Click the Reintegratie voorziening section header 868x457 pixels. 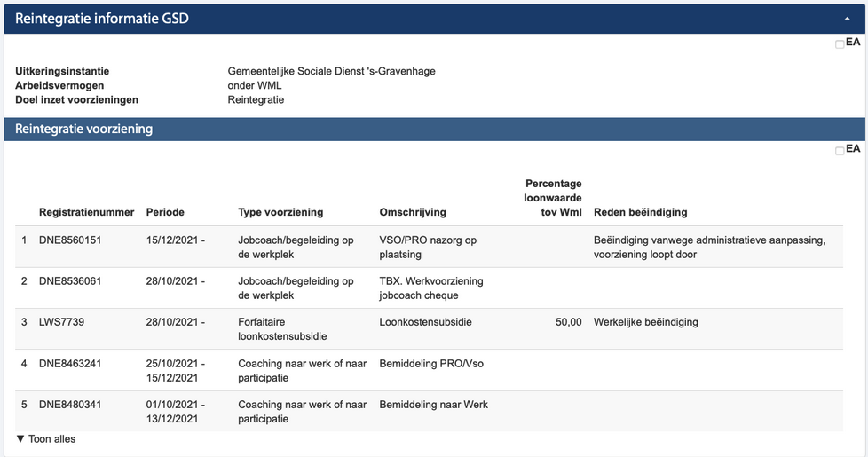tap(84, 129)
